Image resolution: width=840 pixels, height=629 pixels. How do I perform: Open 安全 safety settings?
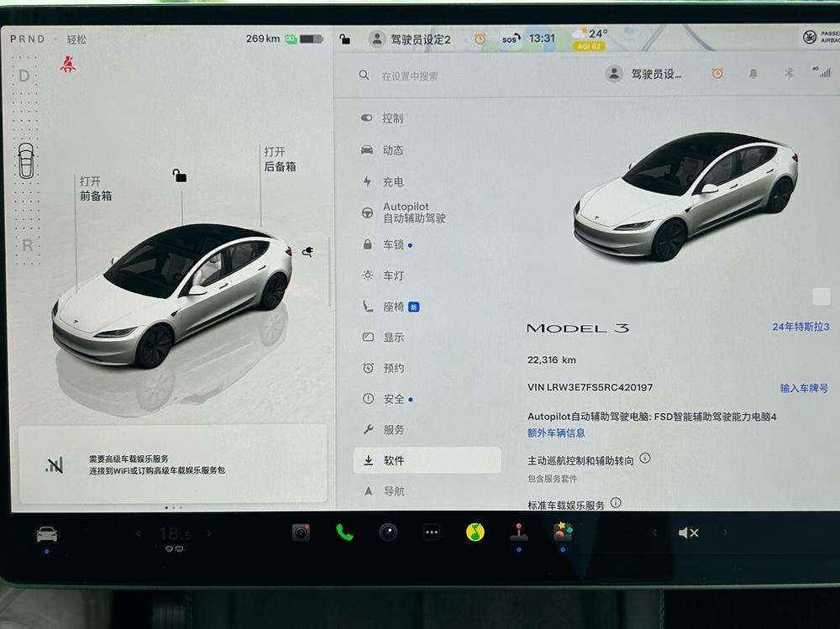[386, 399]
